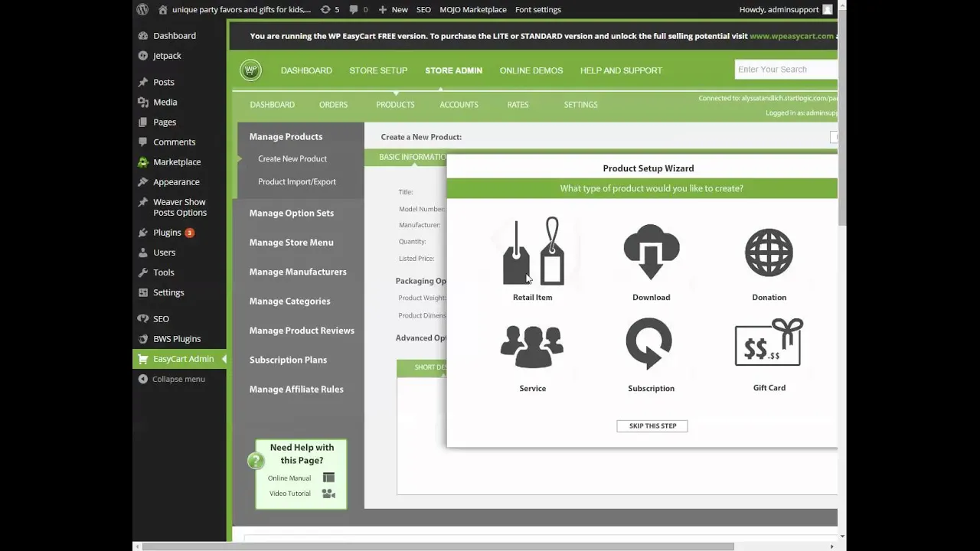Open Font settings in admin bar
980x551 pixels.
coord(538,9)
